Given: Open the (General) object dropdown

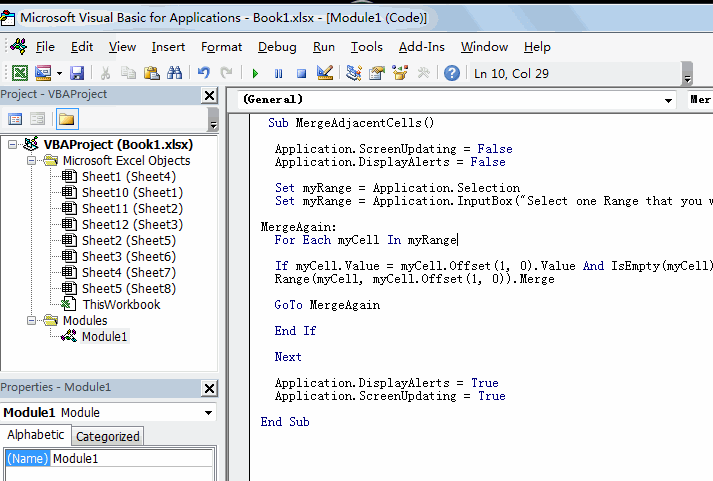Looking at the screenshot, I should 668,100.
